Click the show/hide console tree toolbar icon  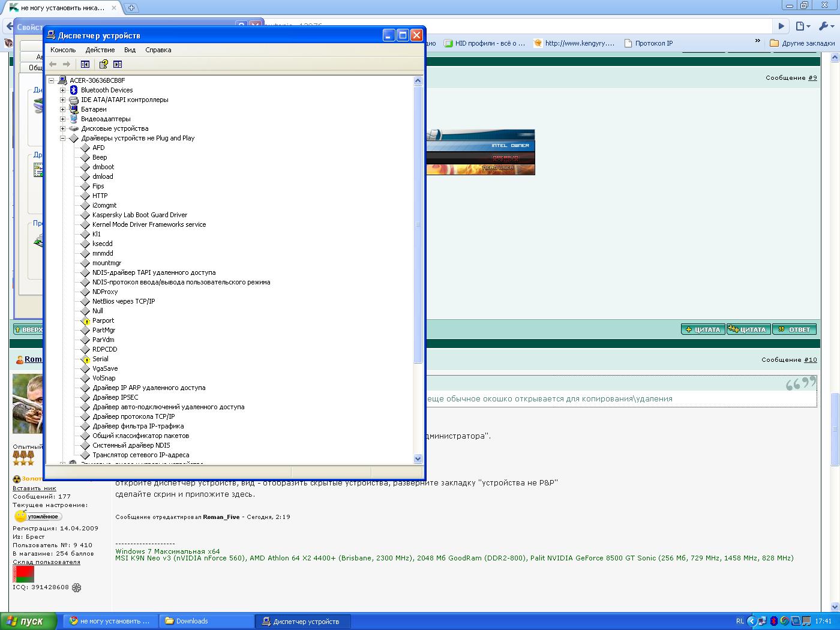pyautogui.click(x=85, y=64)
